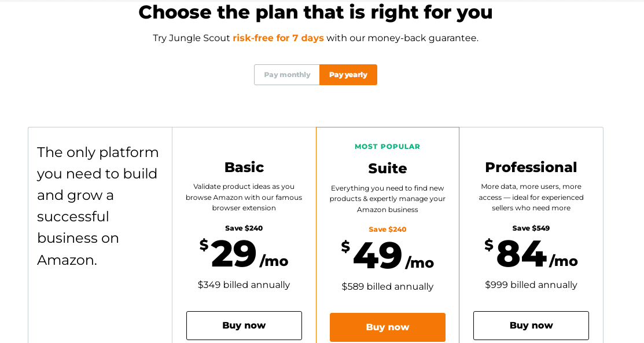This screenshot has height=343, width=644.
Task: Click the Basic plan browser extension description
Action: tap(244, 197)
